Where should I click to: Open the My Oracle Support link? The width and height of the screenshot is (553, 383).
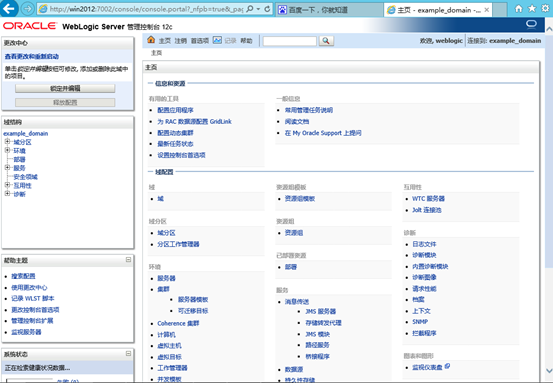click(323, 133)
